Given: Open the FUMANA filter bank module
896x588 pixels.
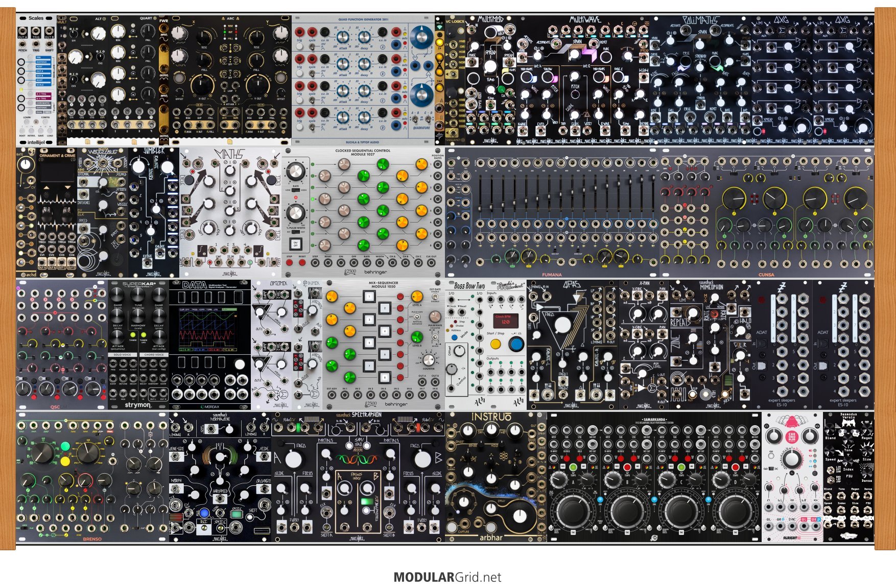Looking at the screenshot, I should click(552, 212).
